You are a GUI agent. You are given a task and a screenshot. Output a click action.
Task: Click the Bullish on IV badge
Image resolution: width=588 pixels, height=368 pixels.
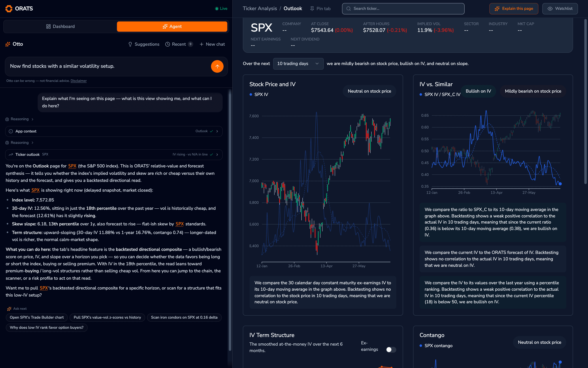tap(478, 91)
